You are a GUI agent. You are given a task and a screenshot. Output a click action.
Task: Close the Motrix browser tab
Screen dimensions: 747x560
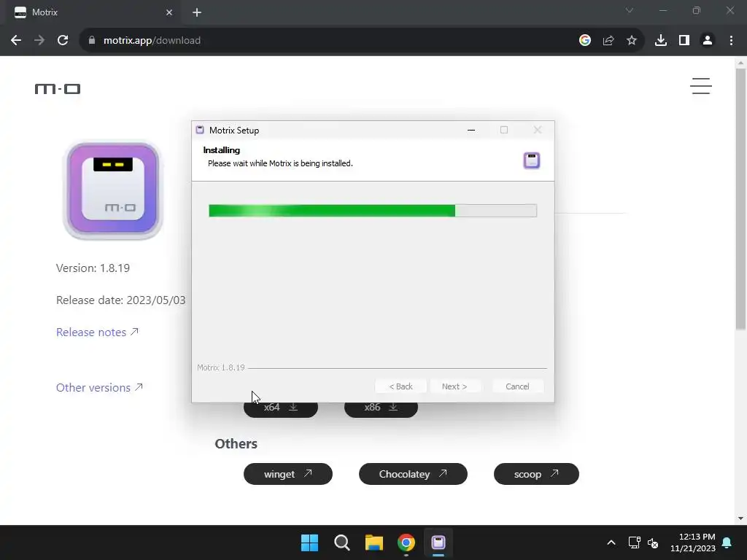[x=169, y=12]
